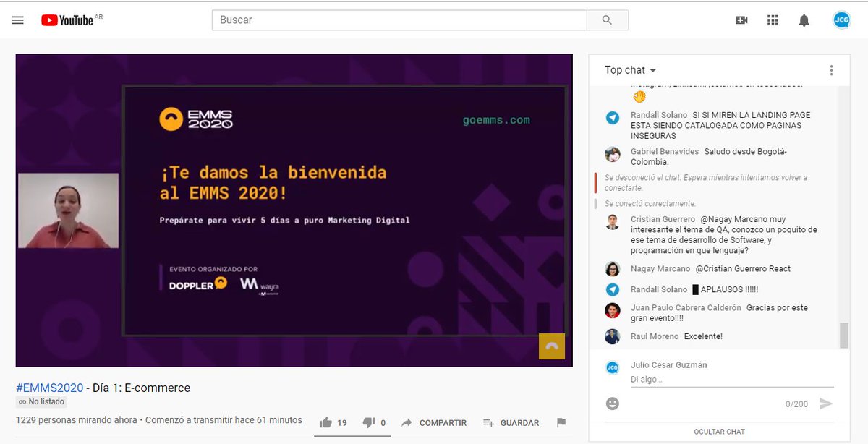Open the #EMMS2020 hashtag link

click(50, 388)
